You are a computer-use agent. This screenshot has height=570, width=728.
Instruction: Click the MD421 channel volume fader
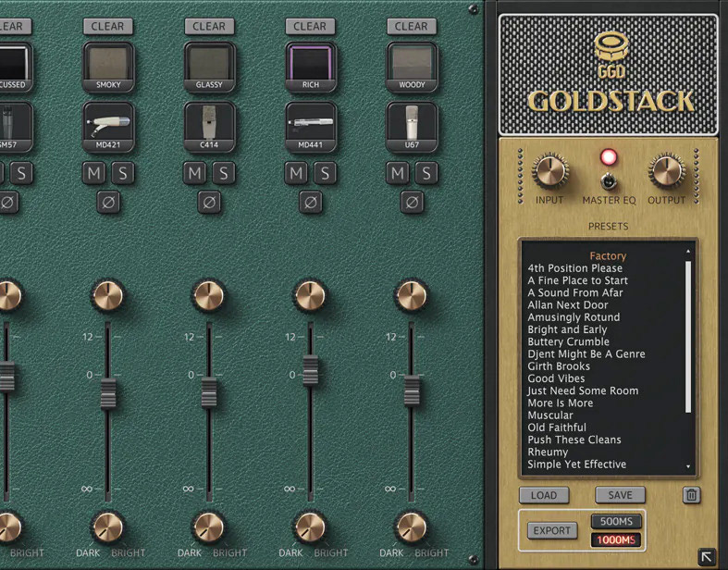(108, 393)
